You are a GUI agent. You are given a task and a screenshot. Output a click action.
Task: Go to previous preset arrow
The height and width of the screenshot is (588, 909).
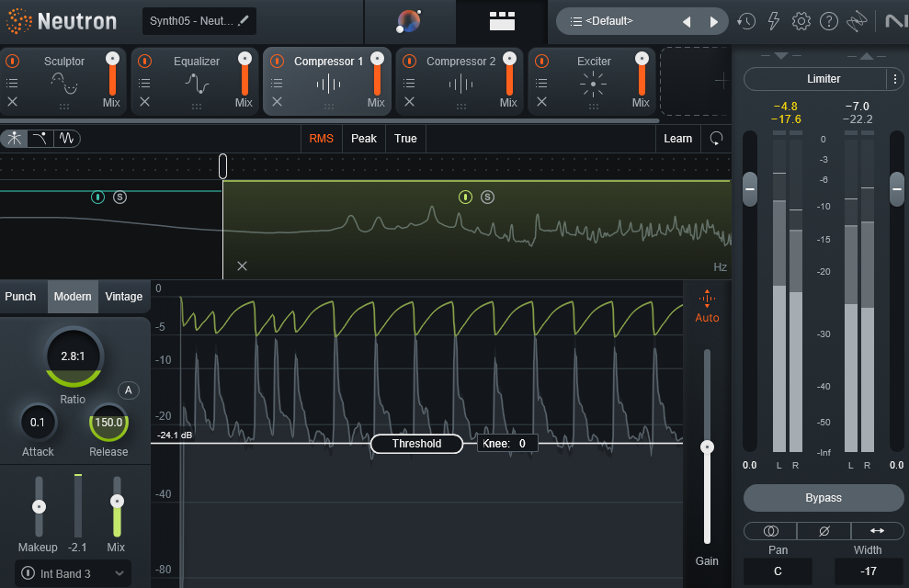click(687, 22)
